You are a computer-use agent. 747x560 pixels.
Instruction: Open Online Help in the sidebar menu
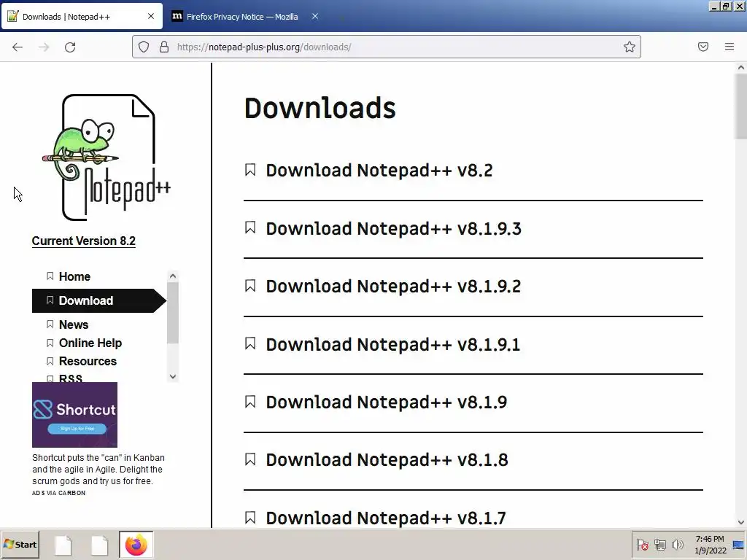[x=90, y=343]
